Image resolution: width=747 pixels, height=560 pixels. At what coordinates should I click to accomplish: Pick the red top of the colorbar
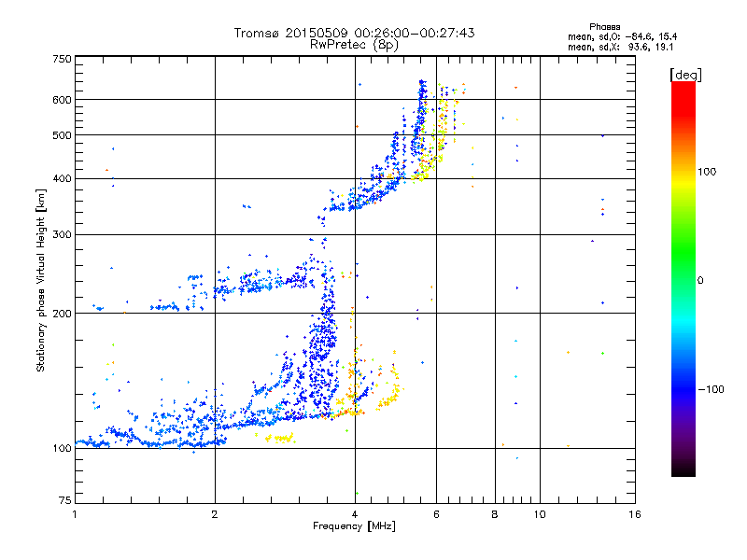683,87
